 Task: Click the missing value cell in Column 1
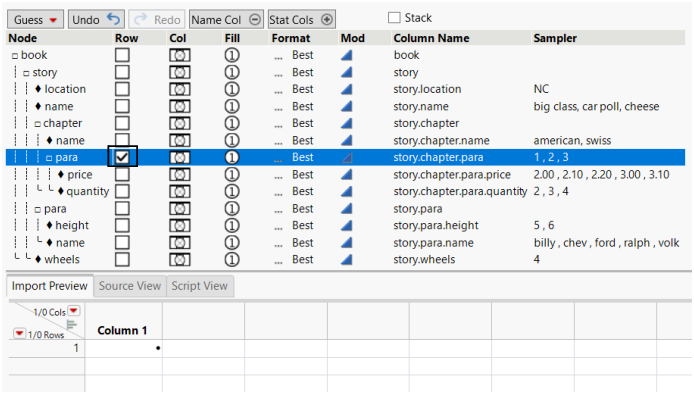coord(123,348)
